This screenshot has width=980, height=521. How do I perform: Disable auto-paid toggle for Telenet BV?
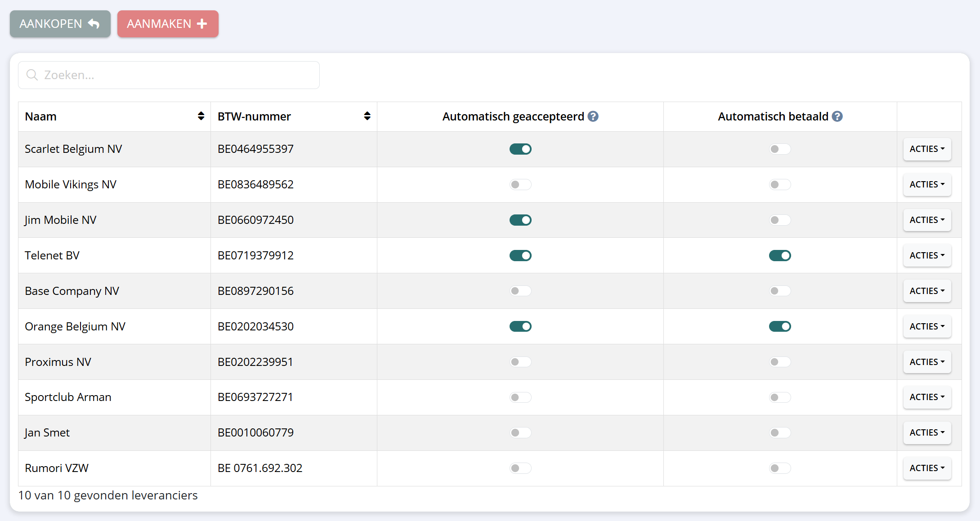779,256
